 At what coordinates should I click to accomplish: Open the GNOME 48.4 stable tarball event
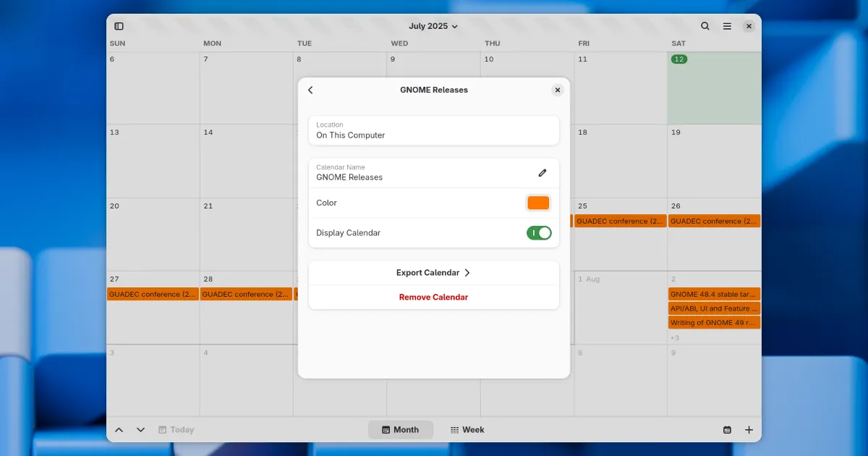click(x=714, y=295)
